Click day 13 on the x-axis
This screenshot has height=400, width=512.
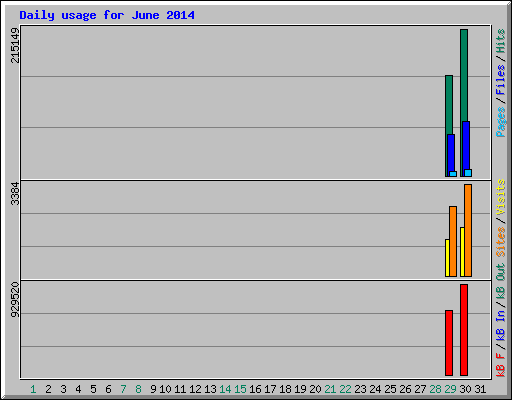point(210,389)
